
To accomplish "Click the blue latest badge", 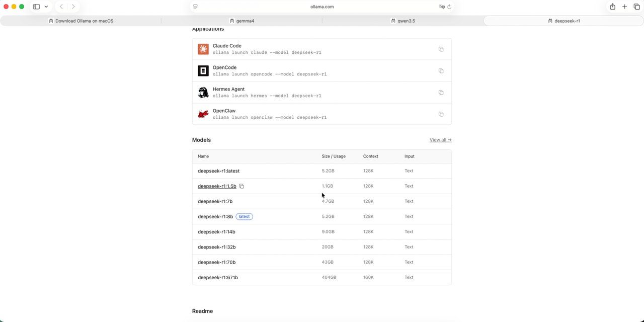I will (x=244, y=216).
